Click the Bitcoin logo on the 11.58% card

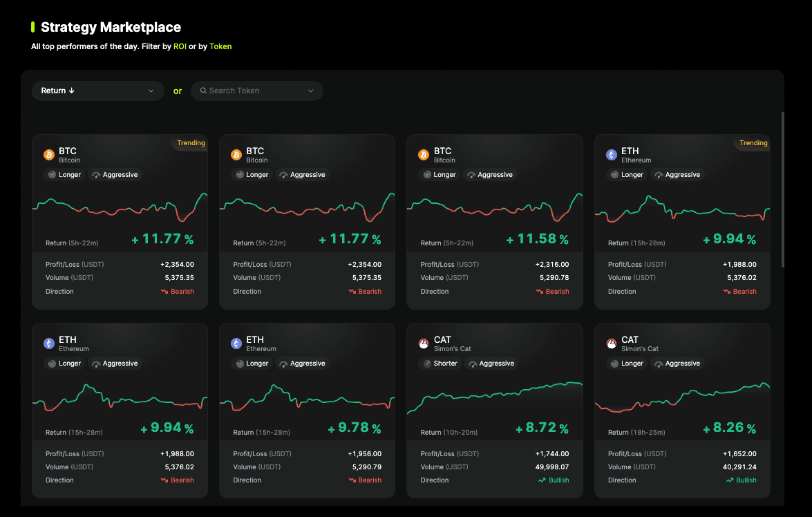424,155
